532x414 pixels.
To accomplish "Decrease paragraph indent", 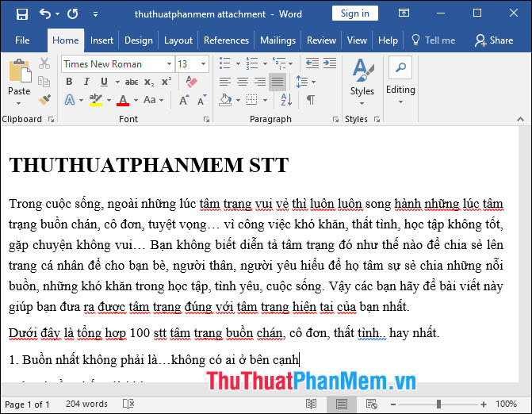I will click(312, 63).
